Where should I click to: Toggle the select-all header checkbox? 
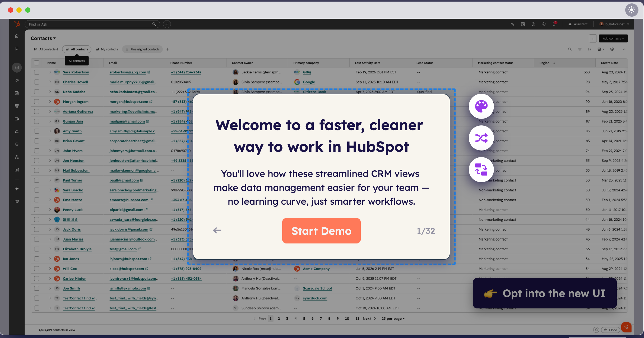[36, 63]
